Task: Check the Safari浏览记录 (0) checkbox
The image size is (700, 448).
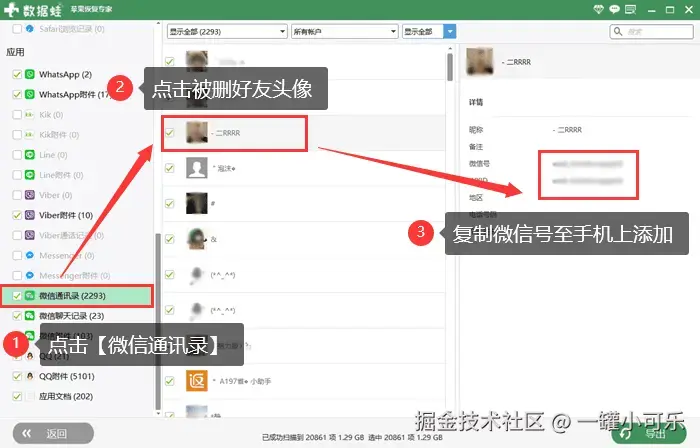Action: click(17, 29)
